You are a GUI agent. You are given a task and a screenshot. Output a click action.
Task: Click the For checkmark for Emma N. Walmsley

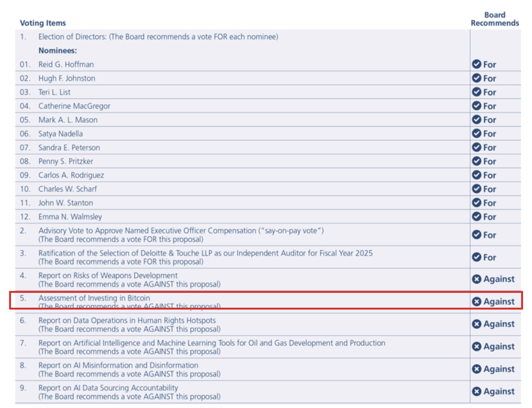click(x=476, y=217)
